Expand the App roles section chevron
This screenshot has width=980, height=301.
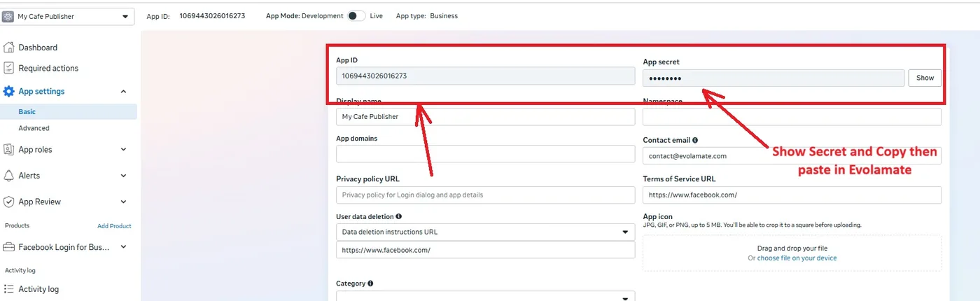(x=124, y=149)
